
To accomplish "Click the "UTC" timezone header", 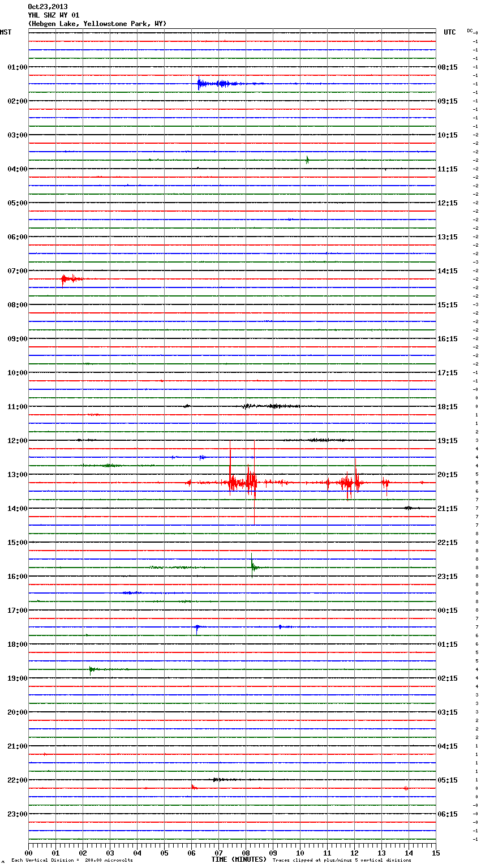I will pos(450,32).
